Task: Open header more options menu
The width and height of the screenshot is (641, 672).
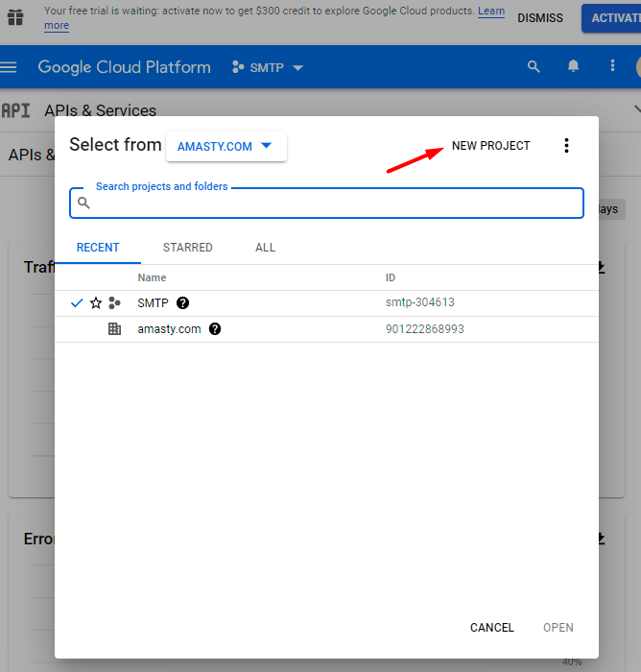Action: [613, 66]
